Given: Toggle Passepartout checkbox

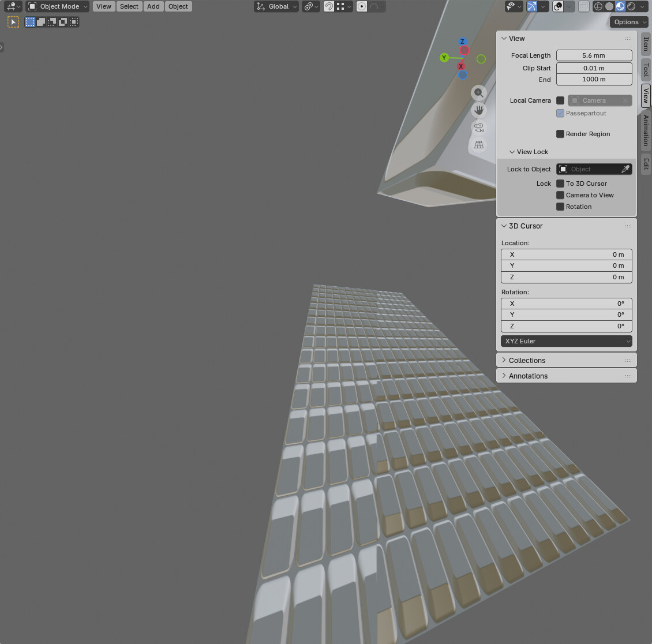Looking at the screenshot, I should [560, 113].
